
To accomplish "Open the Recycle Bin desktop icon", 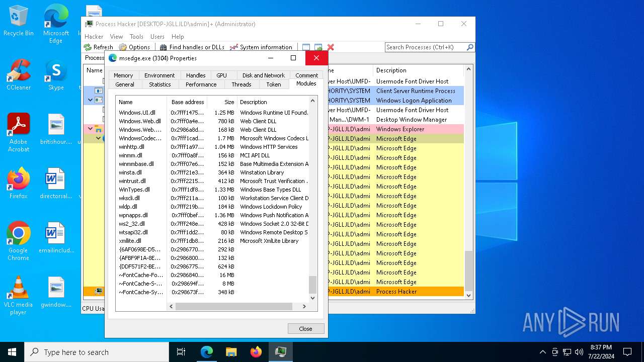I will 19,21.
